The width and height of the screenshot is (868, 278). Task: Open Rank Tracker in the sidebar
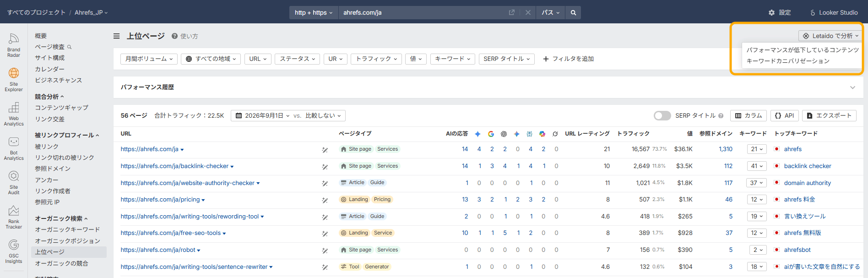click(x=14, y=217)
